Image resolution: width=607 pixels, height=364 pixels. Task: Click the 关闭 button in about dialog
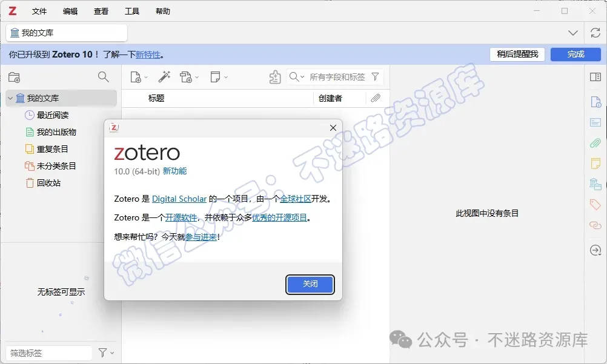click(310, 284)
